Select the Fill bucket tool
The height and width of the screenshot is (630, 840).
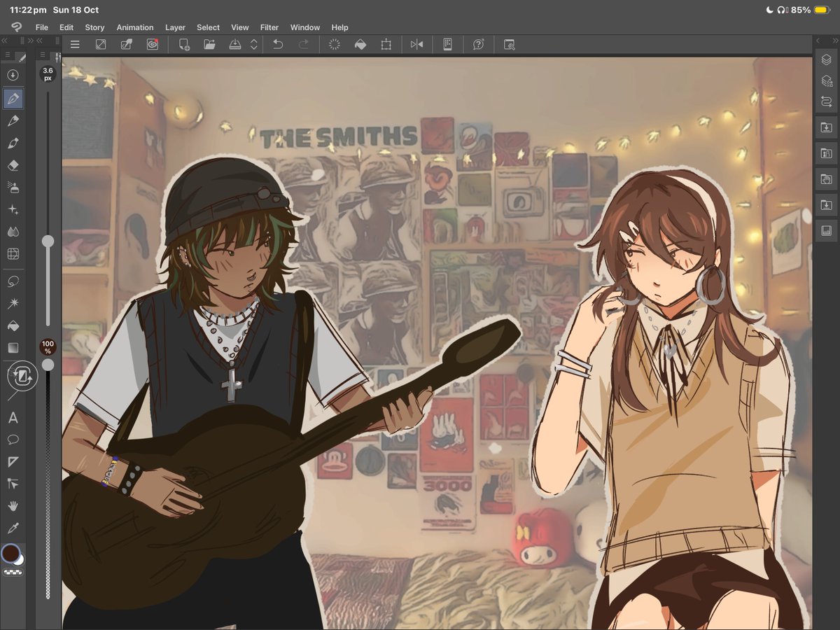pos(13,325)
